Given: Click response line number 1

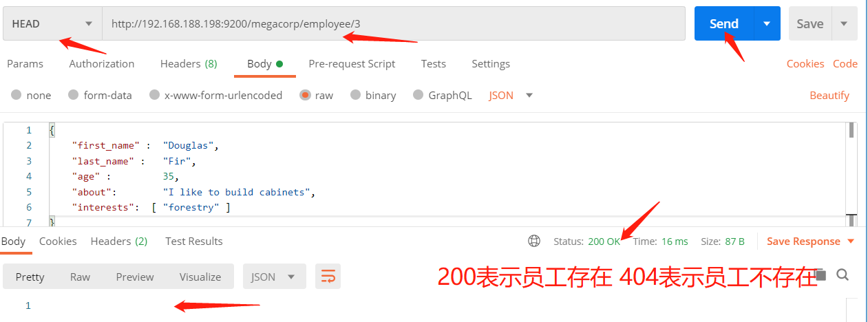Looking at the screenshot, I should 28,305.
